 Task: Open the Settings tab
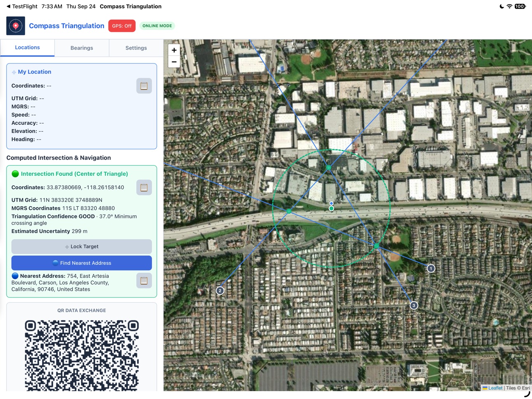pos(136,48)
